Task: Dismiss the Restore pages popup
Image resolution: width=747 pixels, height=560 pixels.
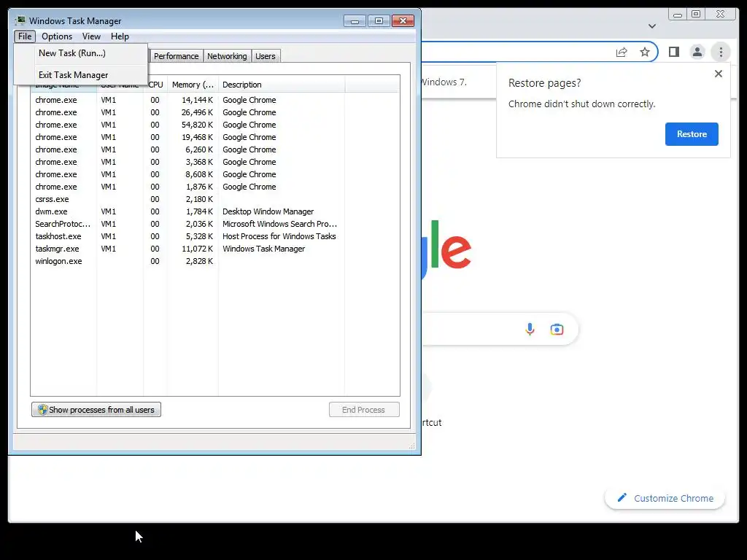Action: [x=719, y=74]
